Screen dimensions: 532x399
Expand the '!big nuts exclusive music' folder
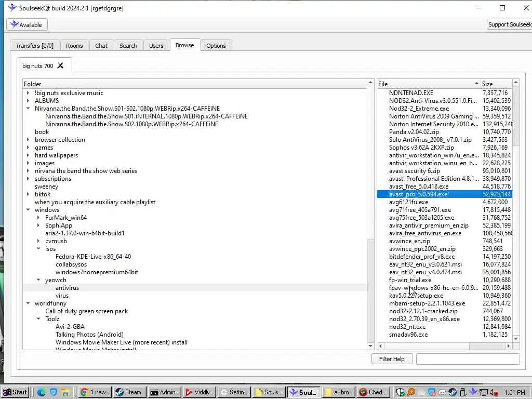(28, 92)
